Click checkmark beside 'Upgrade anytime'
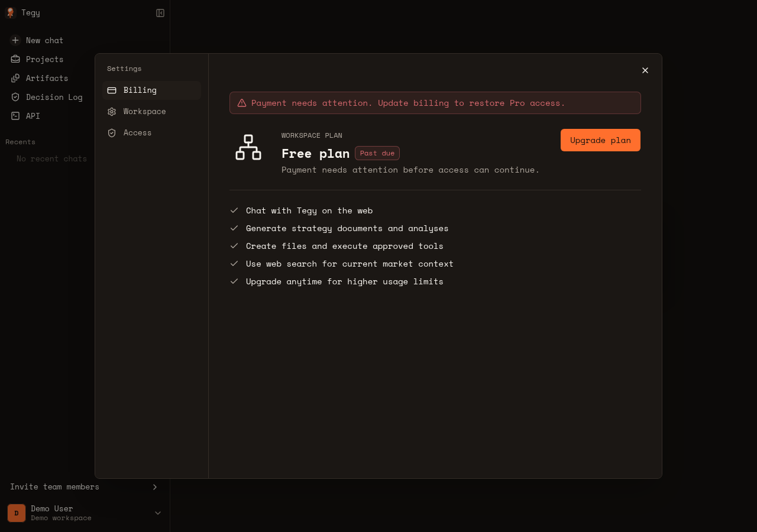 234,281
